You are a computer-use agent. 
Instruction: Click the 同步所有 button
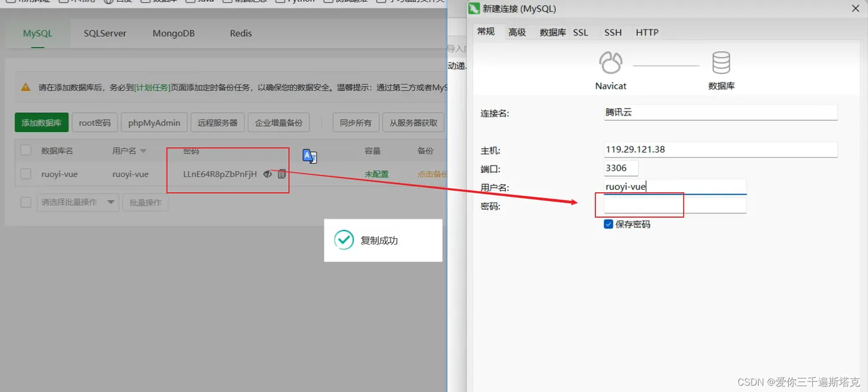(x=356, y=123)
